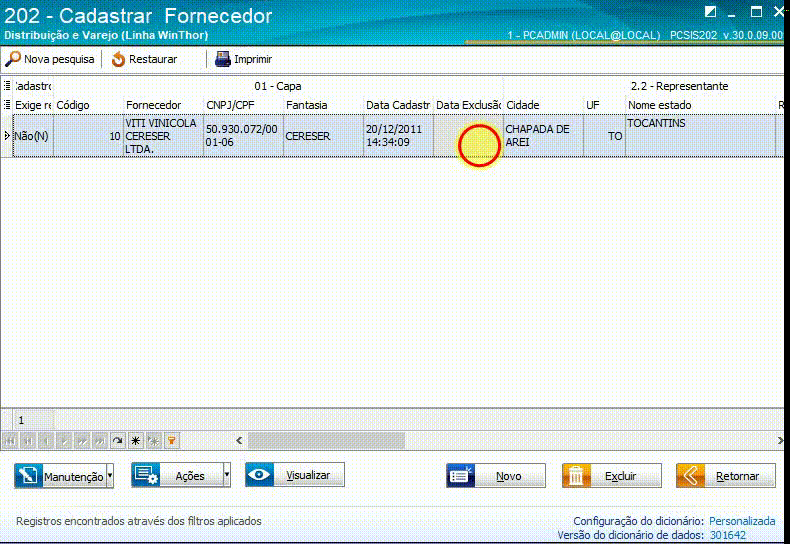Viewport: 790px width, 544px height.
Task: Click the horizontal scrollbar thumb
Action: click(x=326, y=441)
